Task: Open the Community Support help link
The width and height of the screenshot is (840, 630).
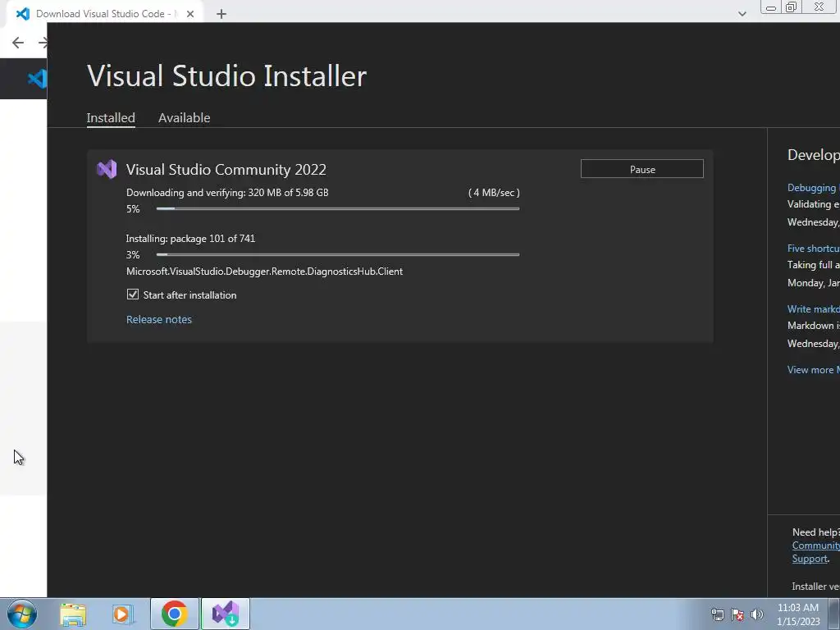Action: (x=815, y=552)
